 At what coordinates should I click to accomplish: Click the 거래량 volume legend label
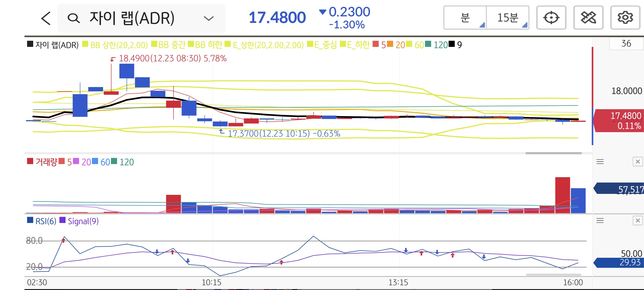[x=46, y=162]
